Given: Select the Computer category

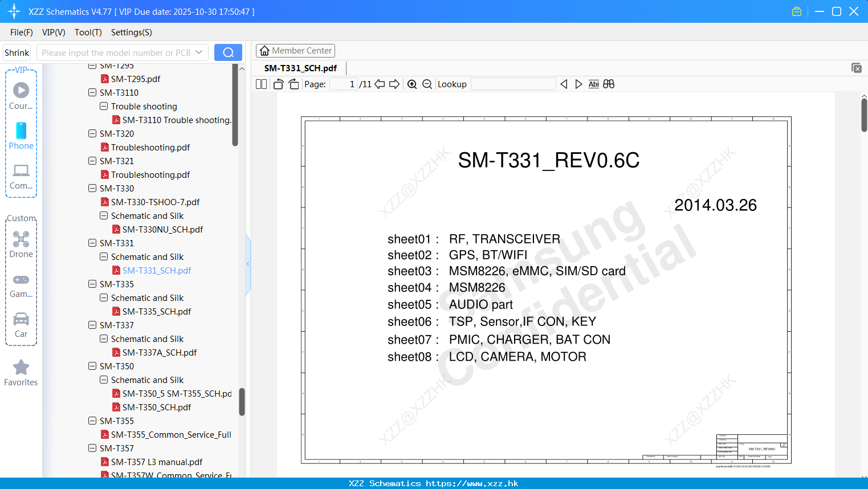Looking at the screenshot, I should pos(21,177).
